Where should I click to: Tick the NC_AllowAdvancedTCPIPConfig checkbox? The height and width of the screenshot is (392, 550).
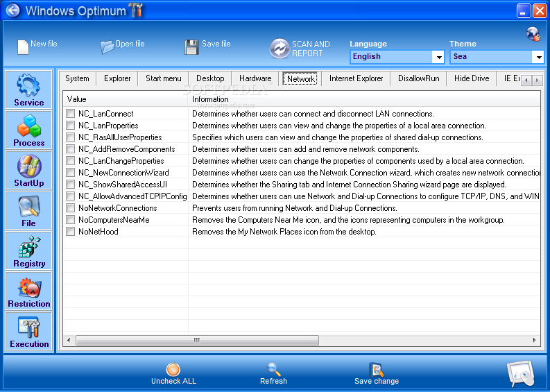coord(71,196)
